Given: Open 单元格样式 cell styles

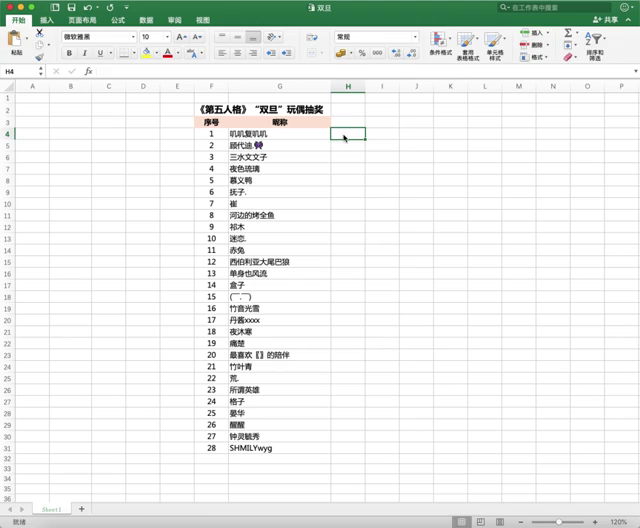Looking at the screenshot, I should pyautogui.click(x=495, y=45).
